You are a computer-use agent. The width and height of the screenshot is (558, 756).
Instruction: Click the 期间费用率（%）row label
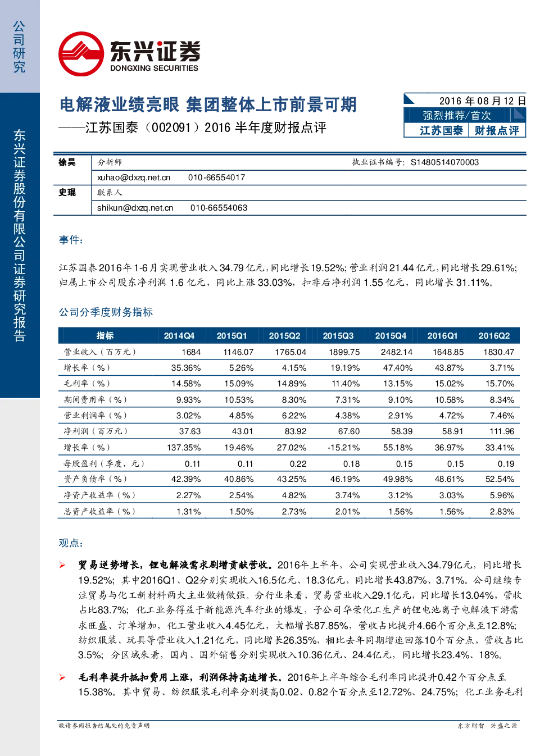pyautogui.click(x=96, y=400)
